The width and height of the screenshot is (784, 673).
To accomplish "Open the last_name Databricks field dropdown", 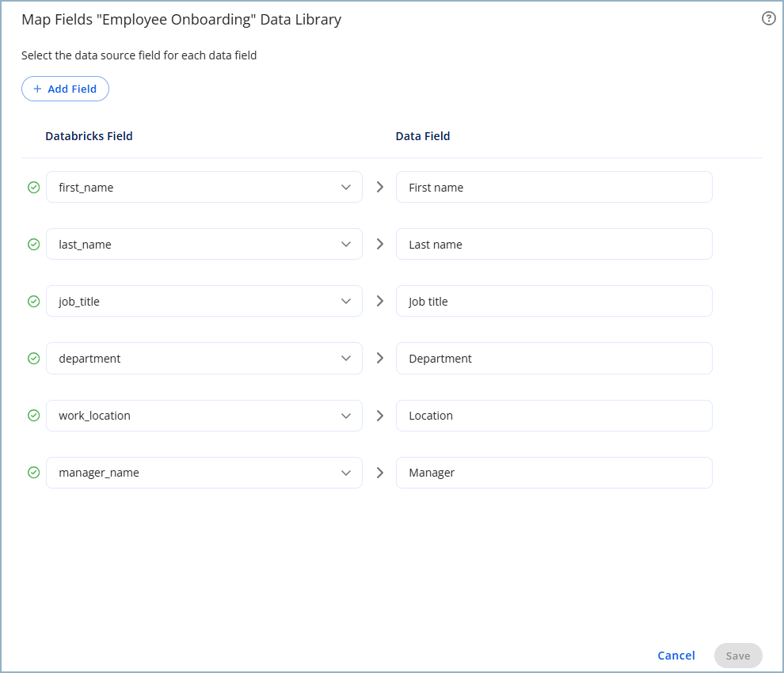I will [x=345, y=245].
